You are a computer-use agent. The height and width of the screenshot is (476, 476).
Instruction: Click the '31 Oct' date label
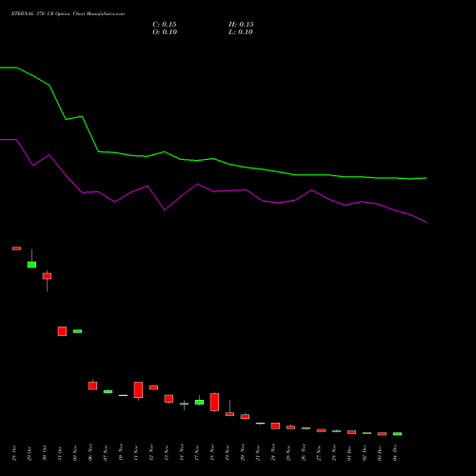point(60,453)
